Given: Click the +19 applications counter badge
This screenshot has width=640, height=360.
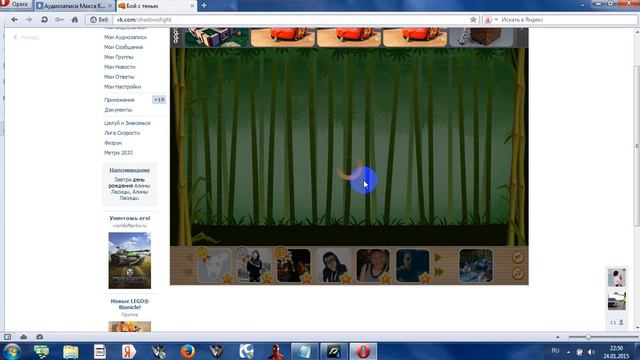Looking at the screenshot, I should [x=159, y=100].
